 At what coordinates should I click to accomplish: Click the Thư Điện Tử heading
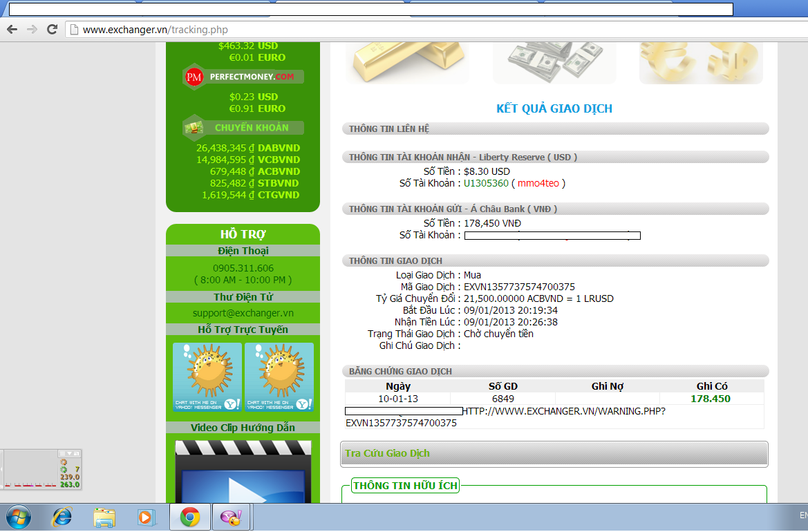[x=243, y=297]
